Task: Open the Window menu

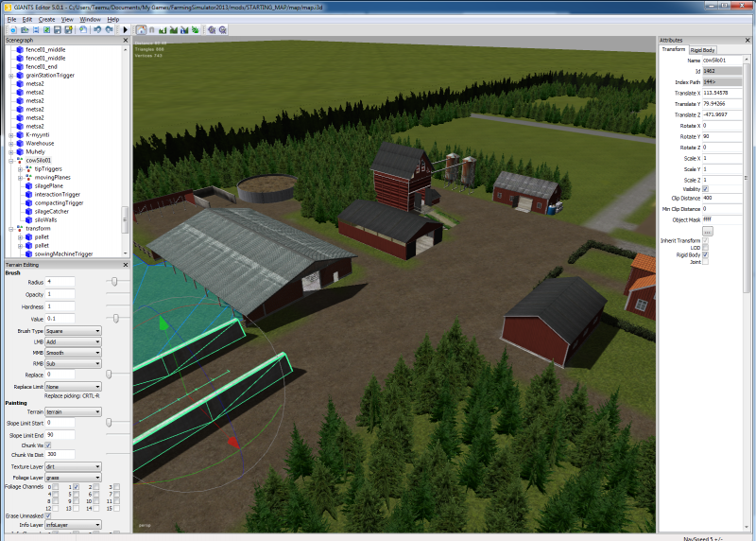Action: coord(90,19)
